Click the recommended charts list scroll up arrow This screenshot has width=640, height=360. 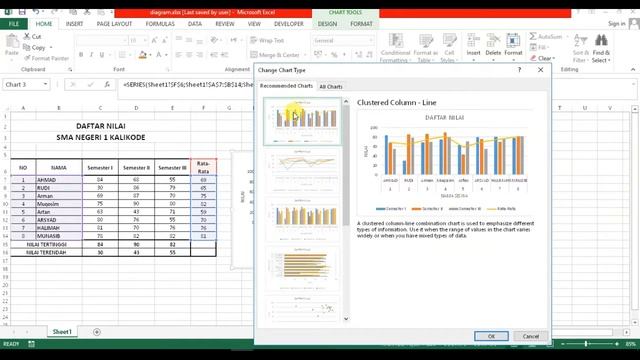click(x=346, y=101)
